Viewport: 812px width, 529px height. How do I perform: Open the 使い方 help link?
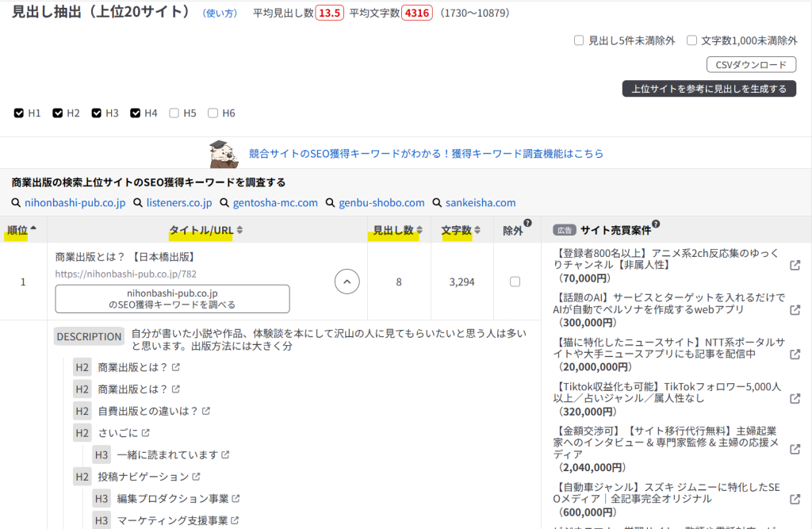coord(220,13)
